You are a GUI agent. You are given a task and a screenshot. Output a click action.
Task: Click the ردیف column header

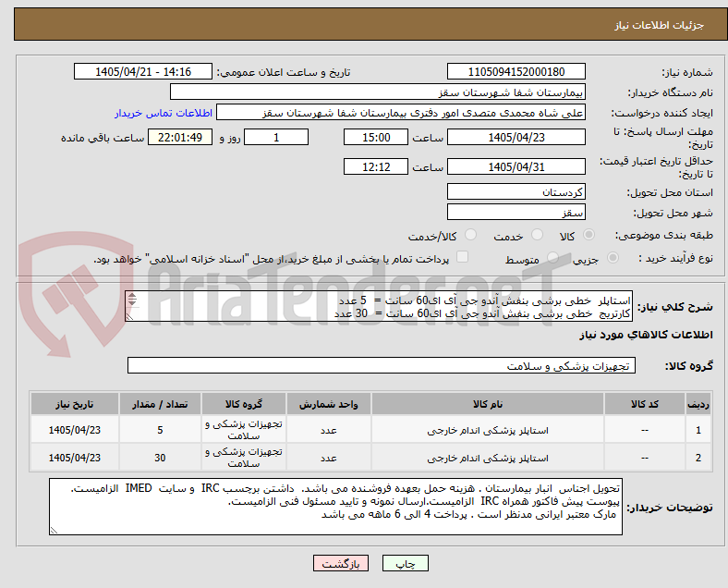pyautogui.click(x=698, y=404)
